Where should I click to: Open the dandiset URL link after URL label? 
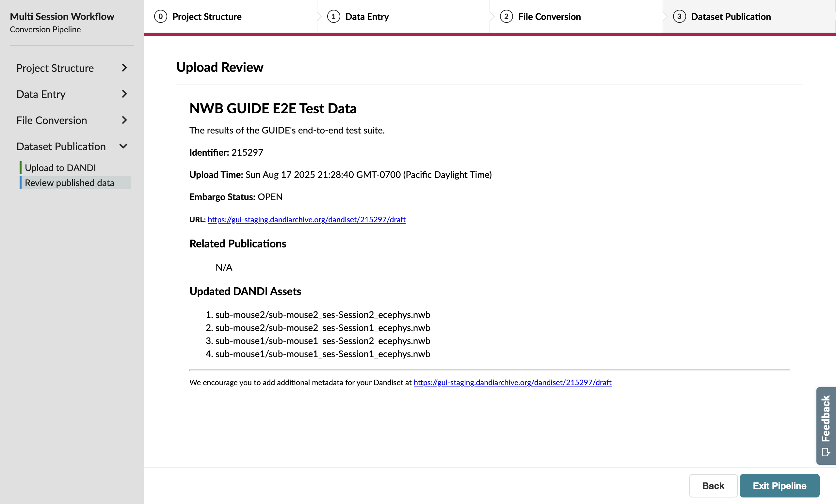coord(306,219)
